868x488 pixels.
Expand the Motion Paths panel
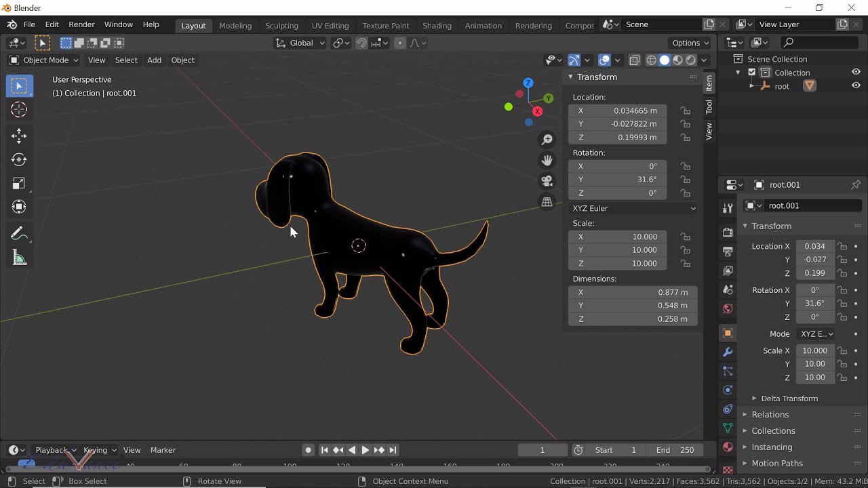click(776, 464)
